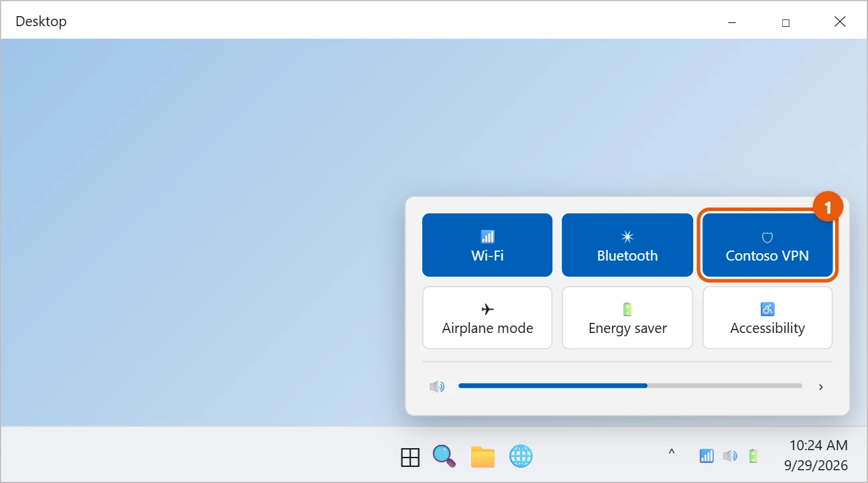Open the globe browser icon in the taskbar
Screen dimensions: 868x483
521,456
